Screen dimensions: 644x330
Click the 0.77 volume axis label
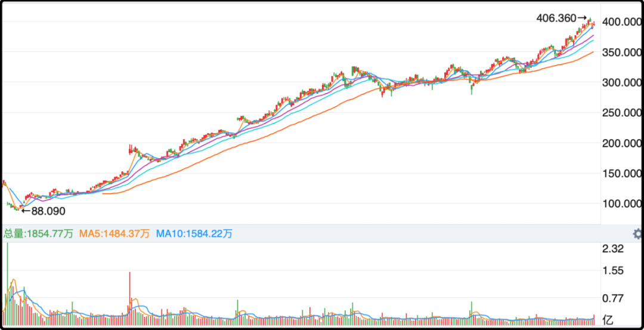[x=612, y=298]
